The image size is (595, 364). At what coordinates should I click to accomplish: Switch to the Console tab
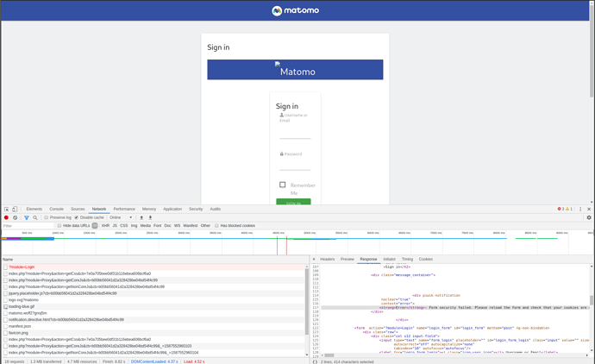pyautogui.click(x=57, y=209)
